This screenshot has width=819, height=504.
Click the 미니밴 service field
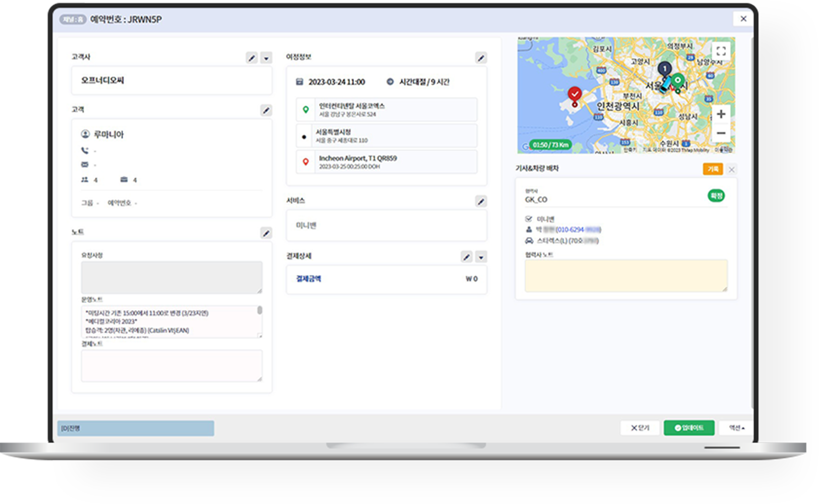[387, 225]
